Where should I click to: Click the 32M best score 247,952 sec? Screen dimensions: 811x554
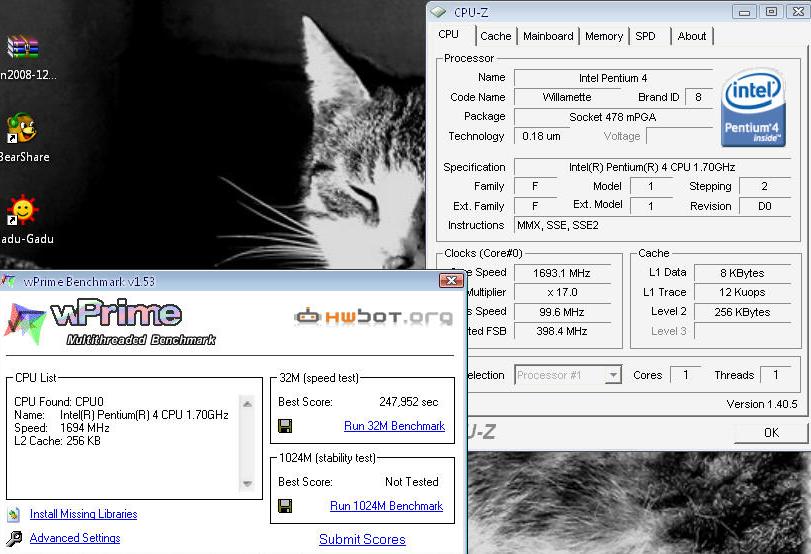pyautogui.click(x=409, y=402)
